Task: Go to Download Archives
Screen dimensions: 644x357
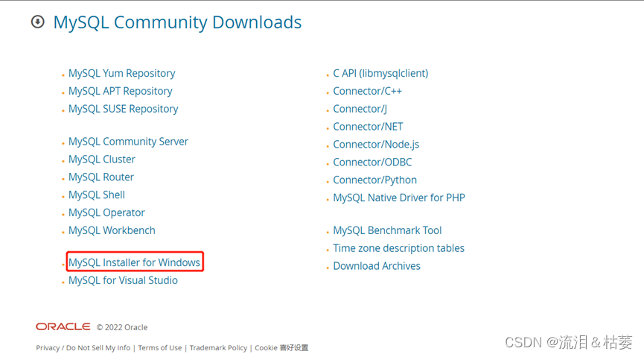Action: click(x=377, y=265)
